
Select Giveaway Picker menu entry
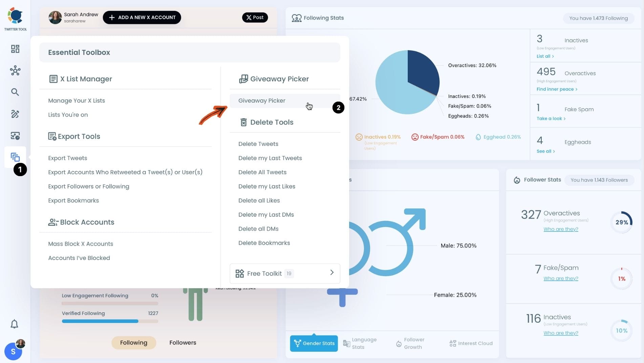tap(285, 101)
